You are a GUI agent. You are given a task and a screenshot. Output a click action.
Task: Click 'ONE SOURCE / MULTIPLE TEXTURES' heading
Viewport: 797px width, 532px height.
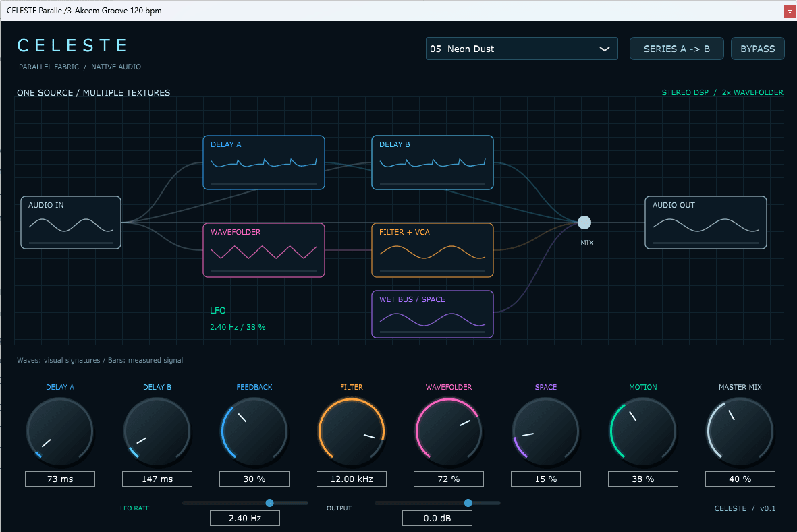[x=94, y=93]
